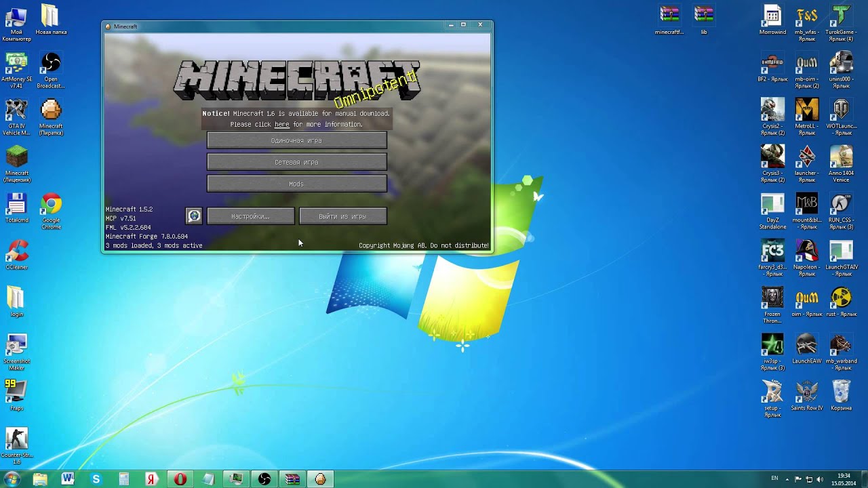Open 'Настройки...' options in Minecraft
Viewport: 868px width, 488px height.
click(250, 216)
